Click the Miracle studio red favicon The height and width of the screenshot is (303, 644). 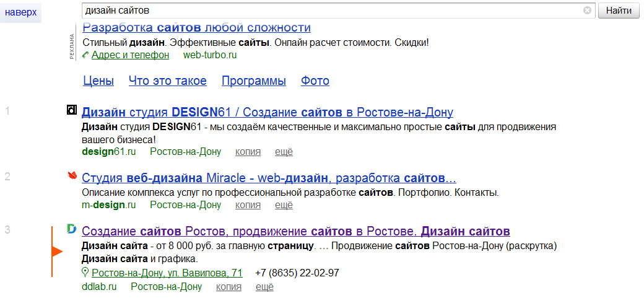coord(72,175)
